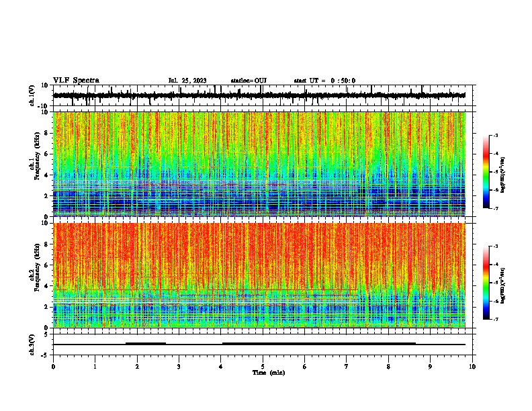Click the ch.2 "Frequency (kHz)" axis label
Screen dimensions: 532x411
tap(37, 267)
